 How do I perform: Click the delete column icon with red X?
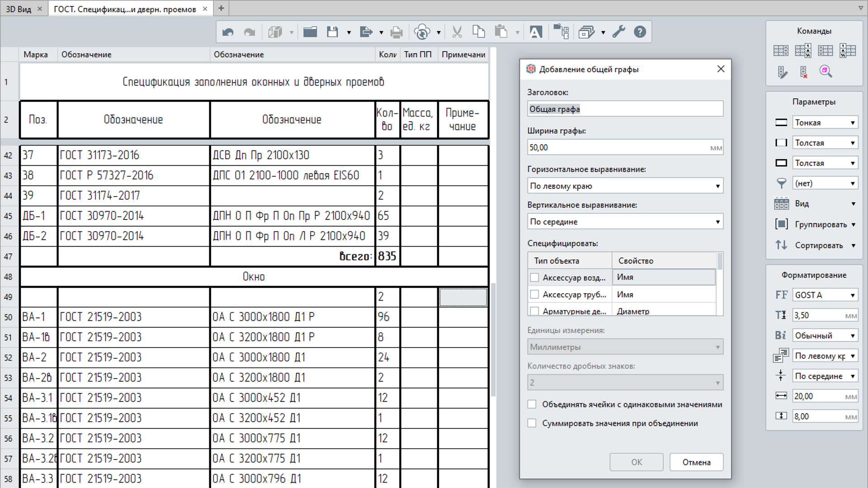coord(804,72)
